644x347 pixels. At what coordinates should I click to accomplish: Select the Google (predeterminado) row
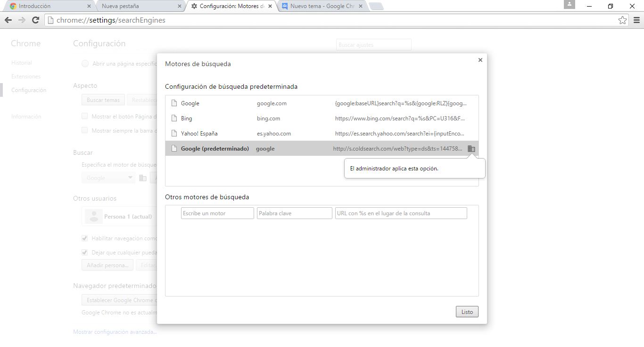pos(322,148)
